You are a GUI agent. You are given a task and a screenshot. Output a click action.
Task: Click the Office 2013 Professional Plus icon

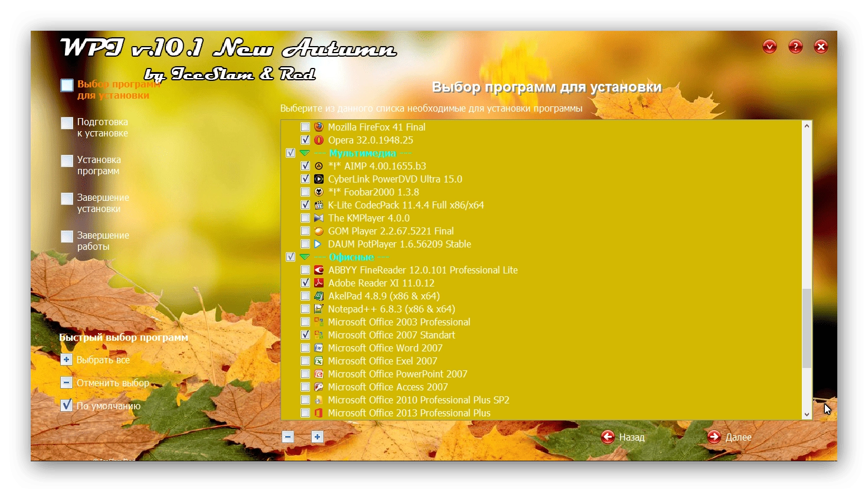[319, 413]
